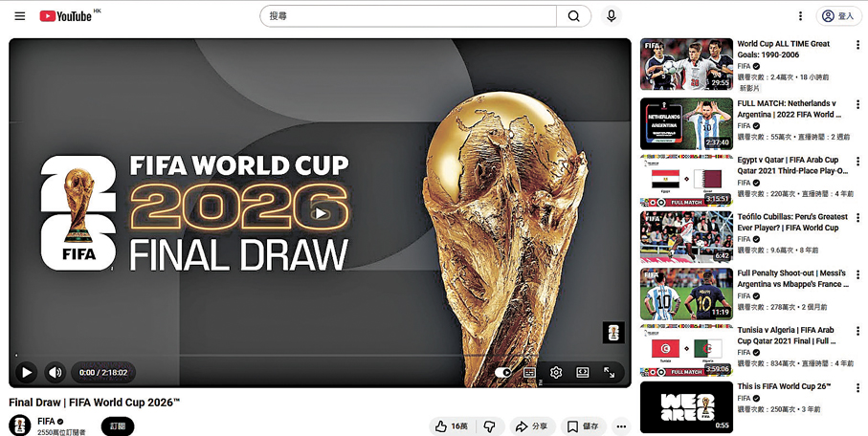This screenshot has width=868, height=436.
Task: Mute the video volume
Action: pyautogui.click(x=56, y=372)
